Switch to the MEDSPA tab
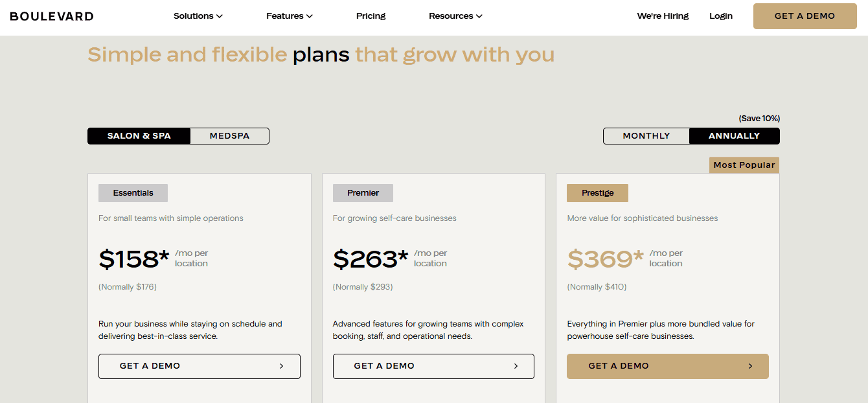 pos(229,135)
